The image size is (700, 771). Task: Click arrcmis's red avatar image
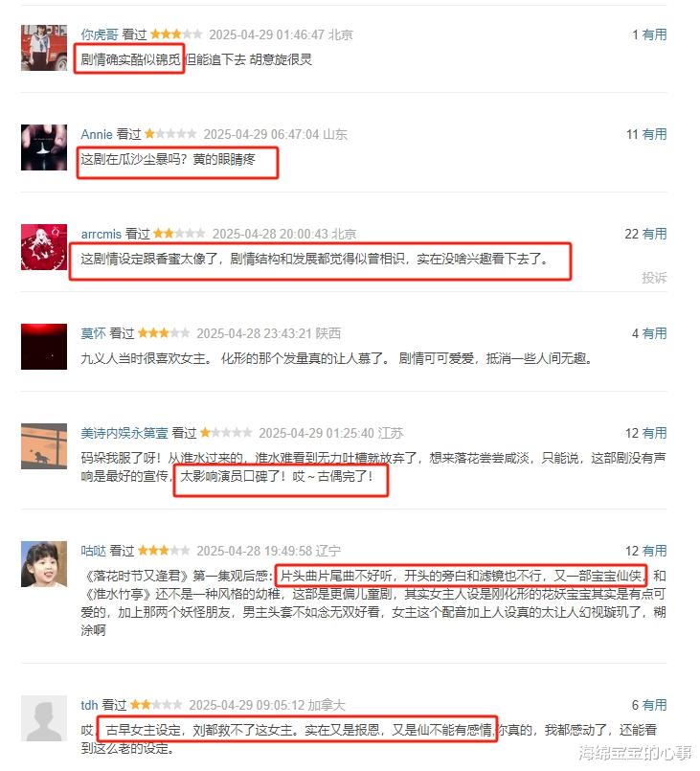click(44, 247)
